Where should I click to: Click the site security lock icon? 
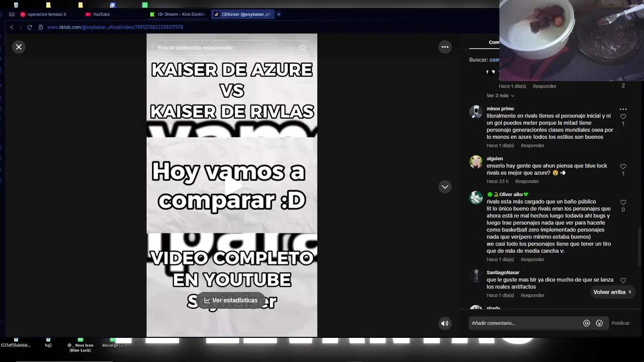click(41, 27)
